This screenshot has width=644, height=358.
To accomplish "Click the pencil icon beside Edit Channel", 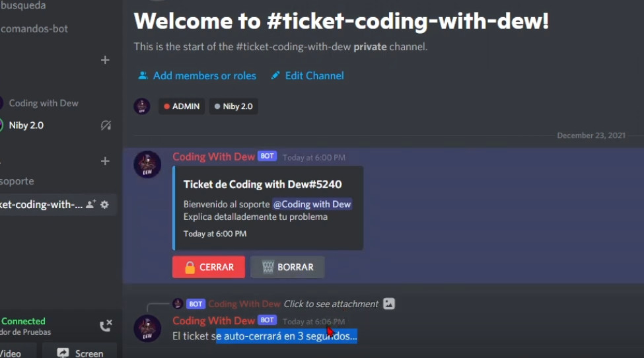I will 275,75.
